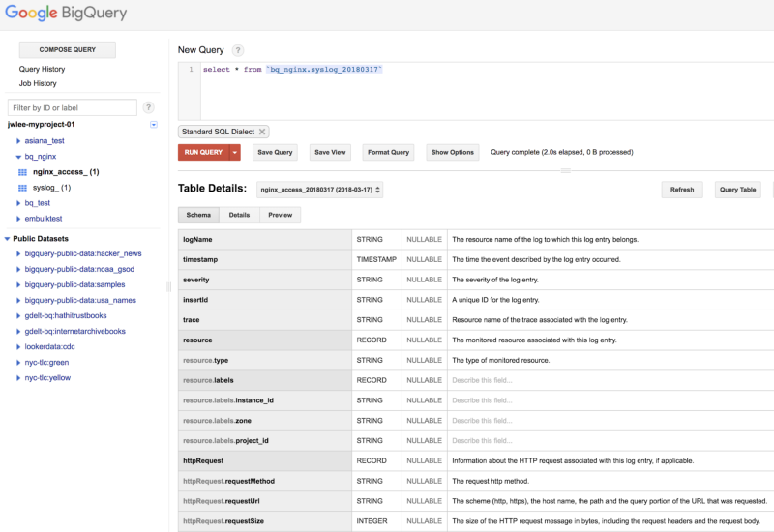Open the jwlee-myproject-01 project menu arrow
The width and height of the screenshot is (774, 532).
(x=154, y=125)
